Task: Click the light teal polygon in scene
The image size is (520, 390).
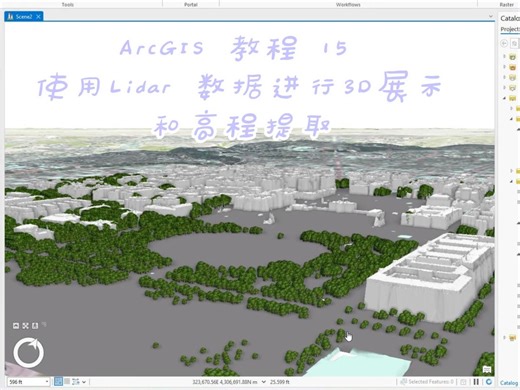Action: pyautogui.click(x=358, y=363)
